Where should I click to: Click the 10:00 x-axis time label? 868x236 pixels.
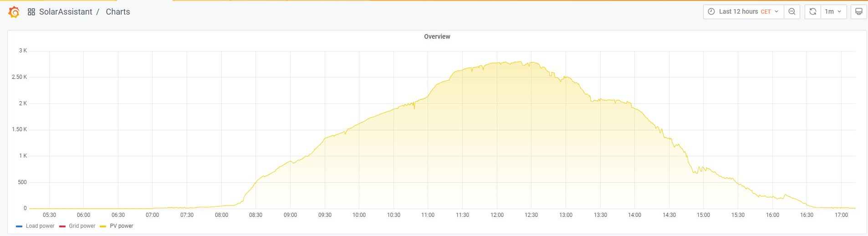click(x=359, y=215)
